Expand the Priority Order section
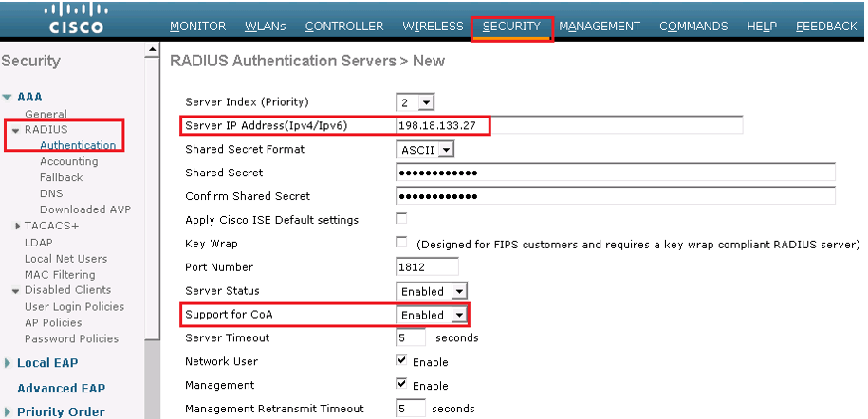 [8, 411]
